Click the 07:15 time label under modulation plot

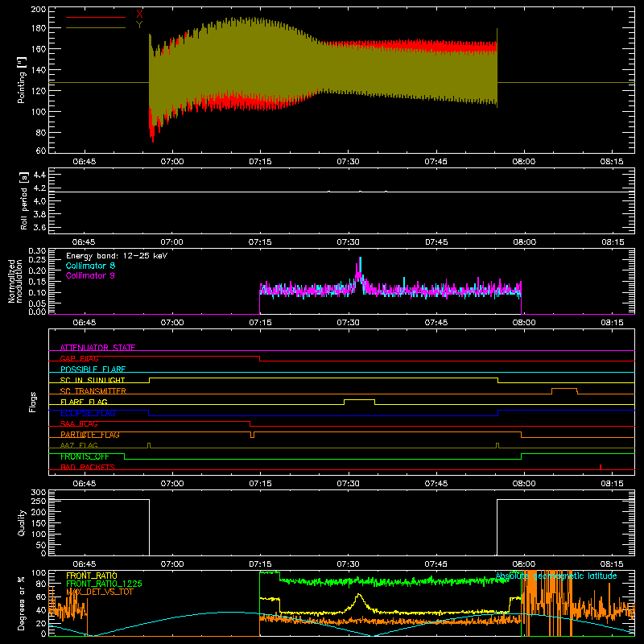tap(260, 323)
